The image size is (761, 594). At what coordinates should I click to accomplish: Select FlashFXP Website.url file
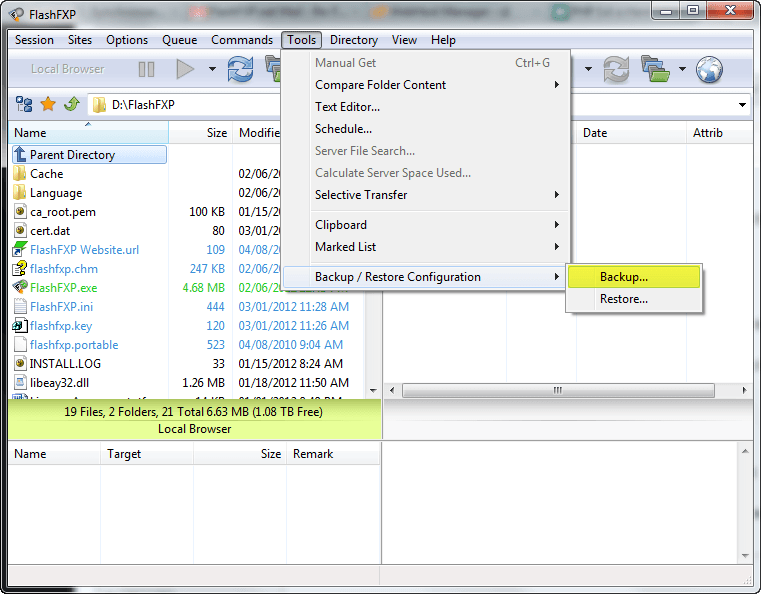coord(84,250)
